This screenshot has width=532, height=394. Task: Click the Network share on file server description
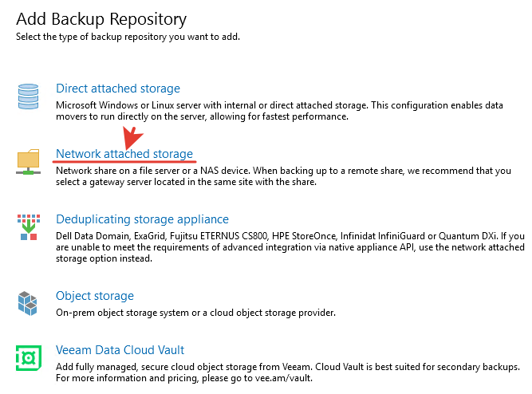click(x=279, y=175)
